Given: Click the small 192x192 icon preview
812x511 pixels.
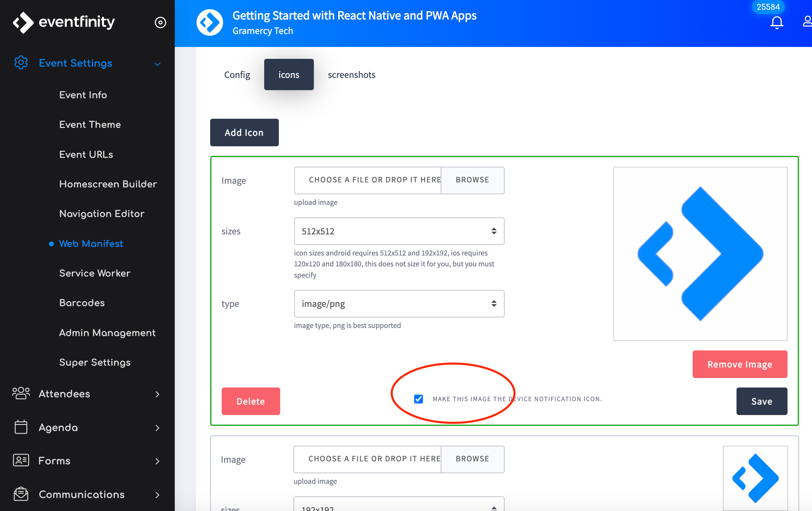Looking at the screenshot, I should click(755, 478).
